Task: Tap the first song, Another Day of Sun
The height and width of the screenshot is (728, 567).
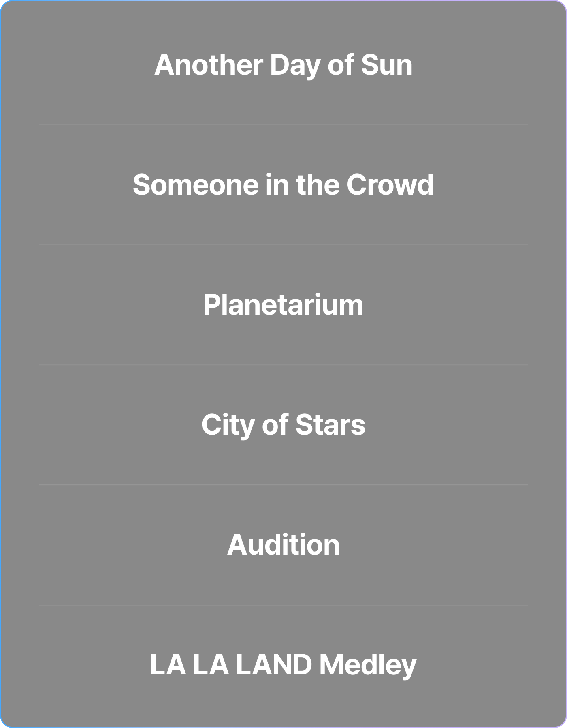Action: (283, 65)
